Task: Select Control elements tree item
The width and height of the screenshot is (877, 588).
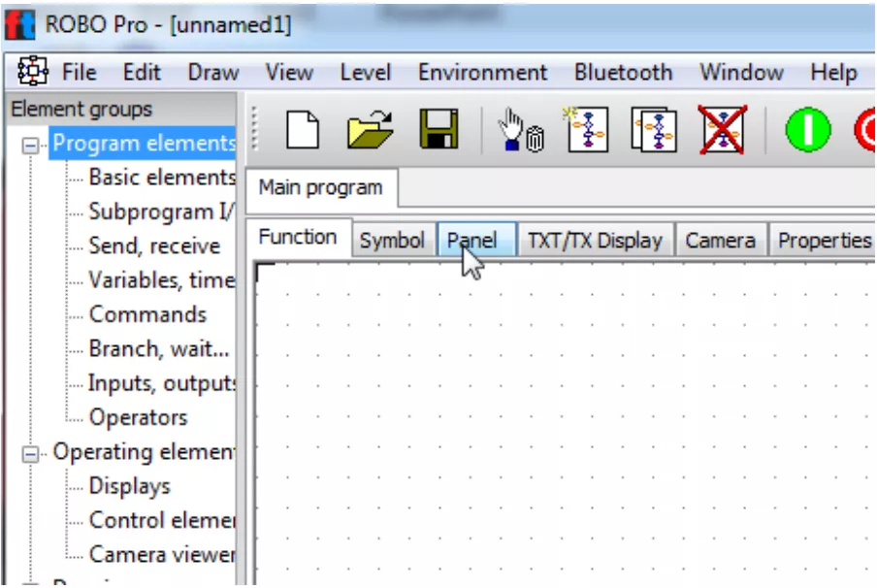Action: pyautogui.click(x=162, y=520)
